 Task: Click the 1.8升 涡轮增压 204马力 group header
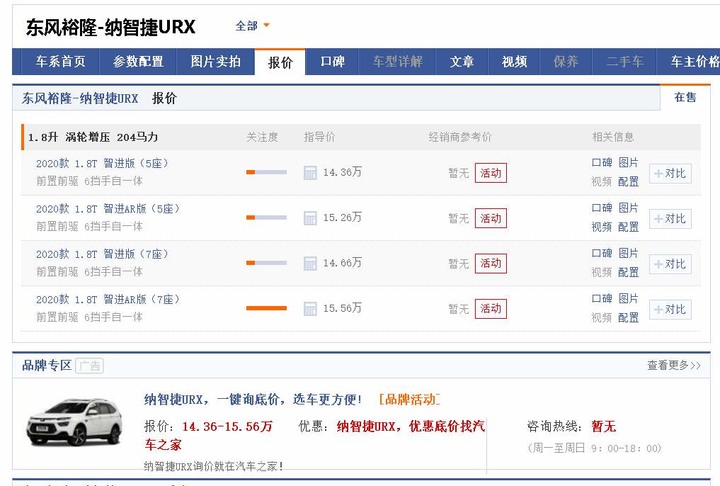point(93,137)
